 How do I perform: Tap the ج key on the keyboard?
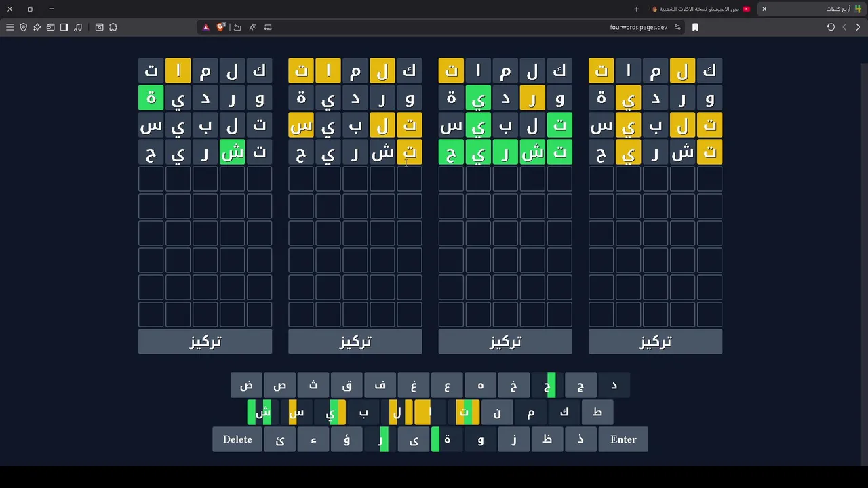(x=580, y=385)
